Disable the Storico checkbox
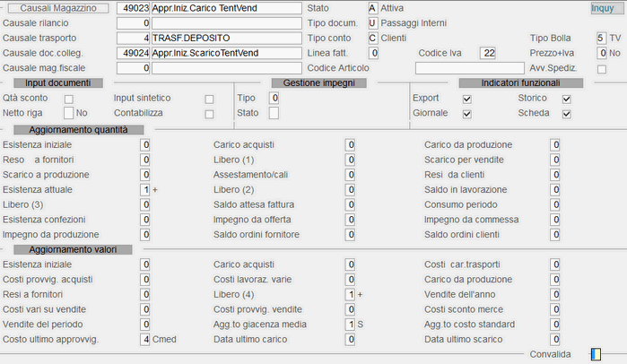Screen dimensions: 627x364 coord(567,100)
